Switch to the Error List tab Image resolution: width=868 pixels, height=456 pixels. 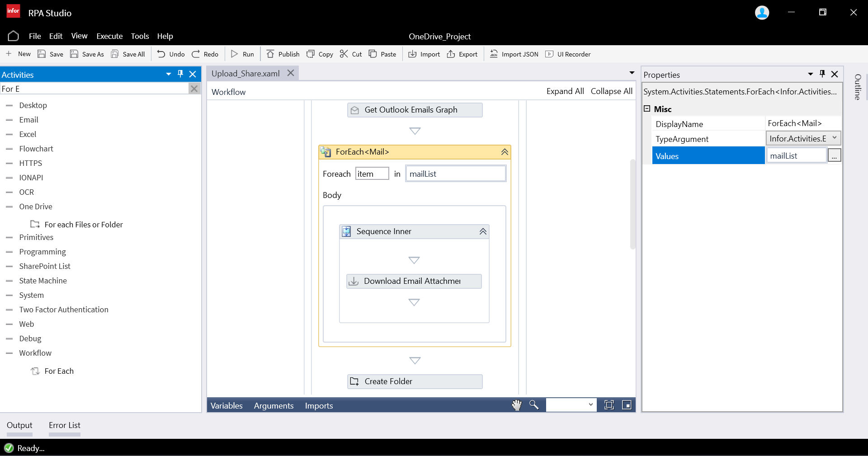point(64,425)
